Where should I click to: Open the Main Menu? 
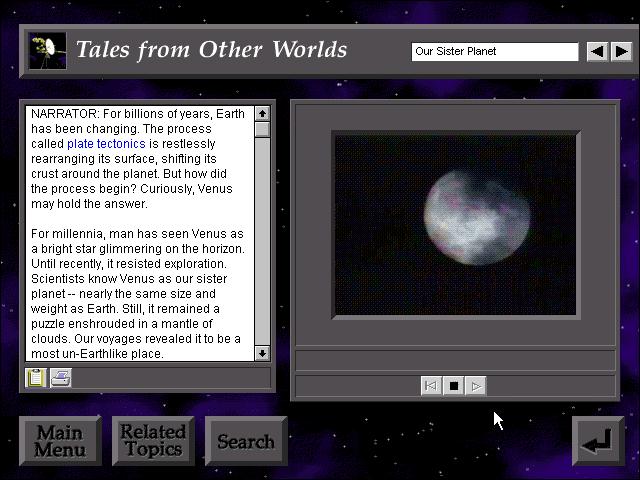[x=60, y=441]
